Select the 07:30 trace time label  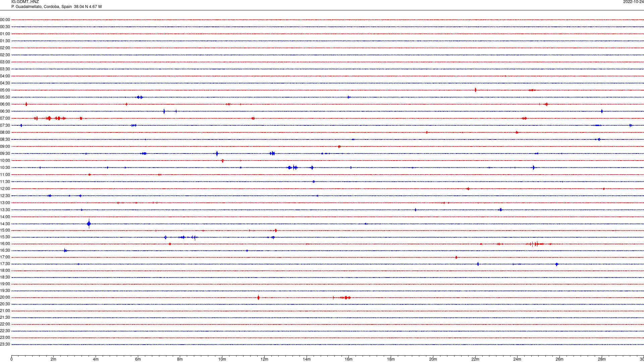click(x=5, y=125)
